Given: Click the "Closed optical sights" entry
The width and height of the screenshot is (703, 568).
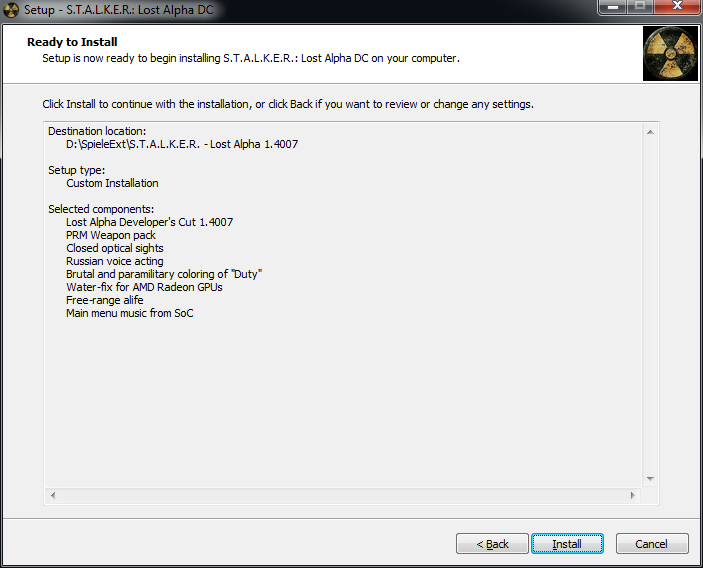Looking at the screenshot, I should tap(115, 248).
